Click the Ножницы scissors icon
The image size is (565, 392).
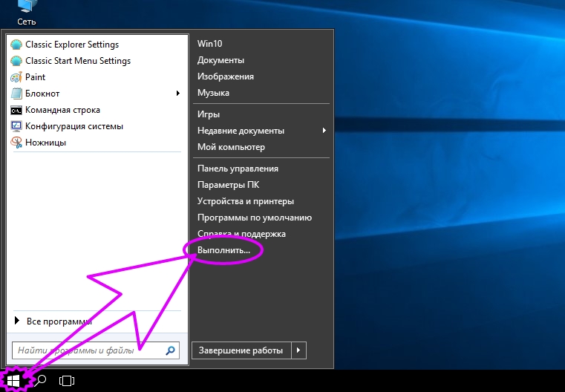click(x=17, y=143)
